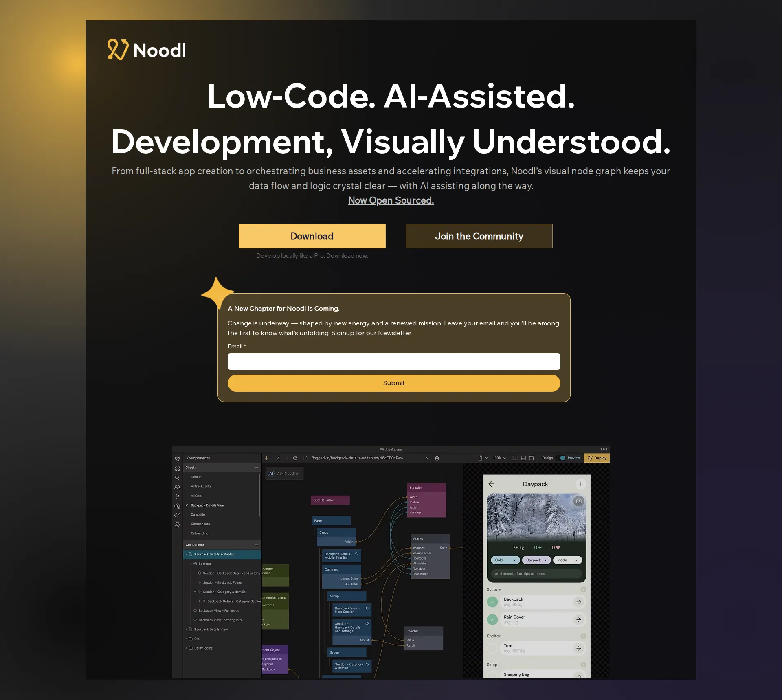782x700 pixels.
Task: Select the All Gear sheet
Action: pyautogui.click(x=196, y=496)
